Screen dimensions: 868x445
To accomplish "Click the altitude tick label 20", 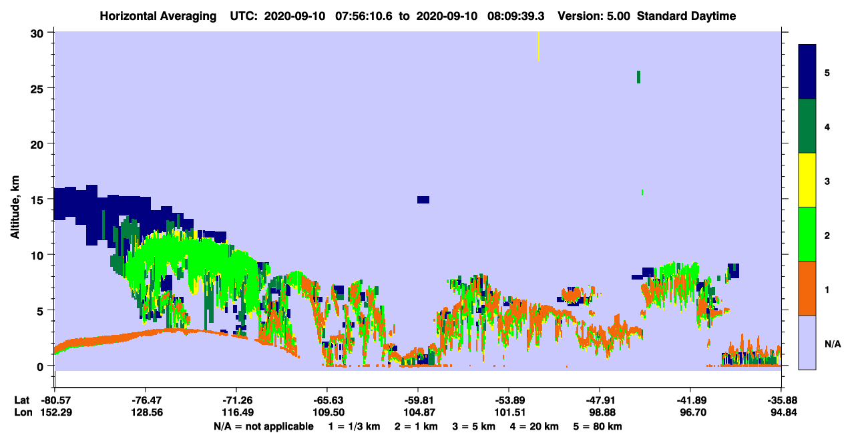I will 39,144.
